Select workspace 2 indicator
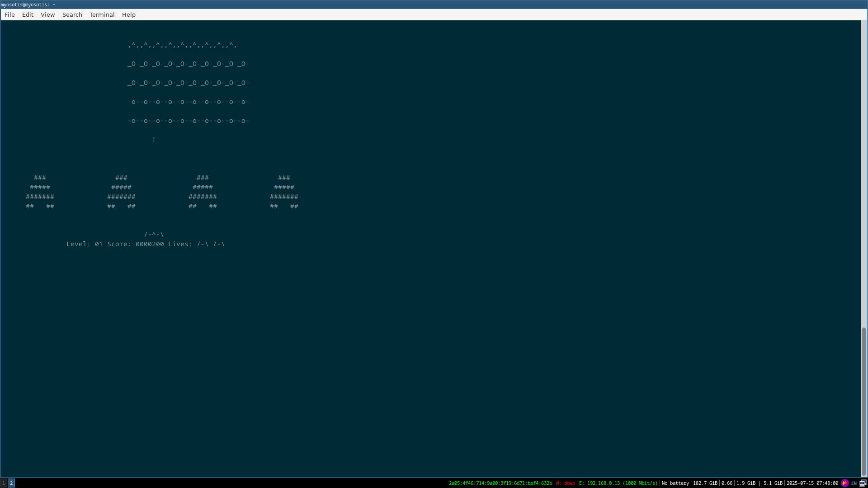This screenshot has height=488, width=868. (x=11, y=483)
